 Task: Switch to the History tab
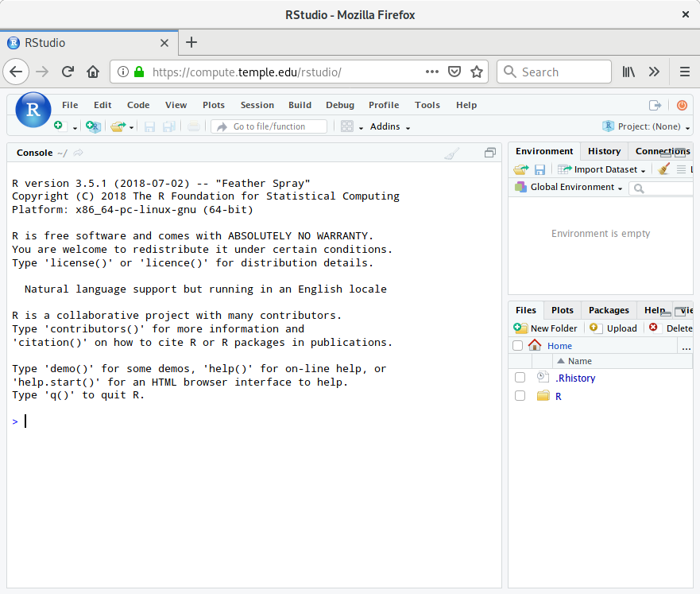click(604, 151)
